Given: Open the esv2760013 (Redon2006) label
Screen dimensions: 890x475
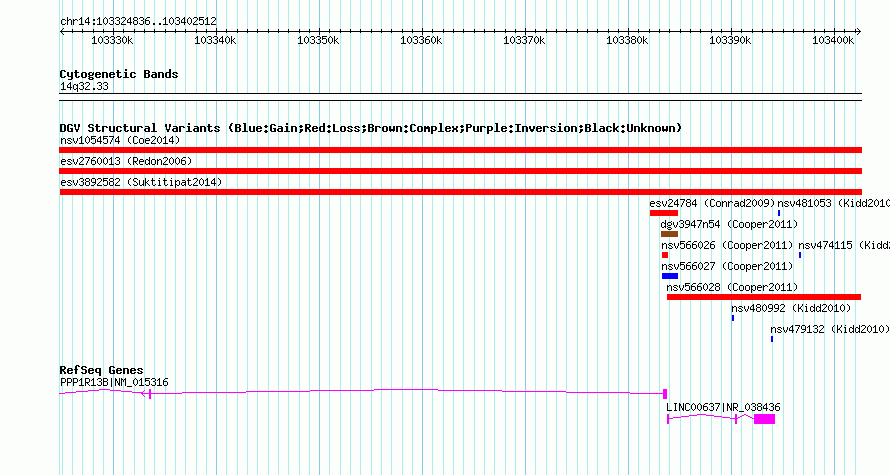Looking at the screenshot, I should coord(126,161).
